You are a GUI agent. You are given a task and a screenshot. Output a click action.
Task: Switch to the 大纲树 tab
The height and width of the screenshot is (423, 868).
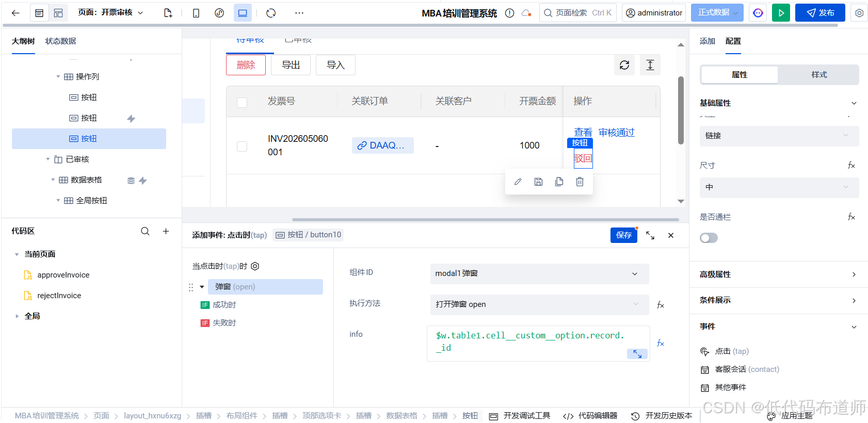click(x=23, y=41)
